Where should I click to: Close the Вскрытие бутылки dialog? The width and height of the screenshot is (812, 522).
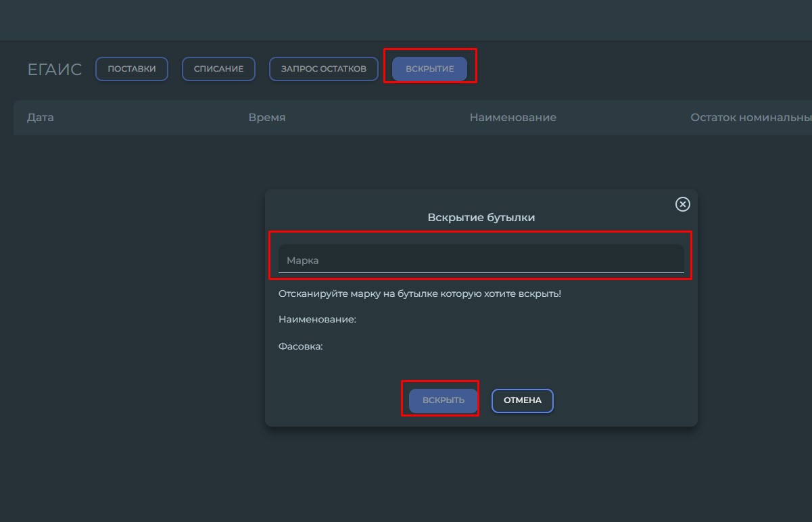683,204
